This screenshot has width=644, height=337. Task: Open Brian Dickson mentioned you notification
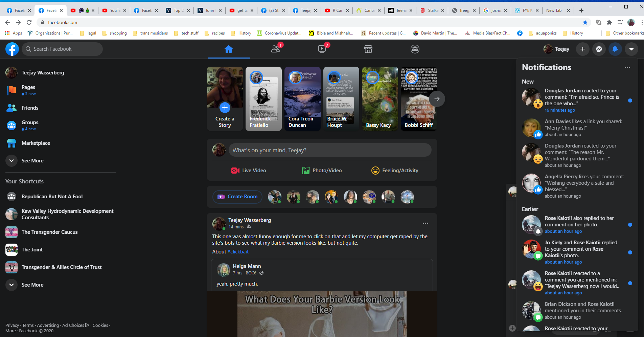point(577,311)
